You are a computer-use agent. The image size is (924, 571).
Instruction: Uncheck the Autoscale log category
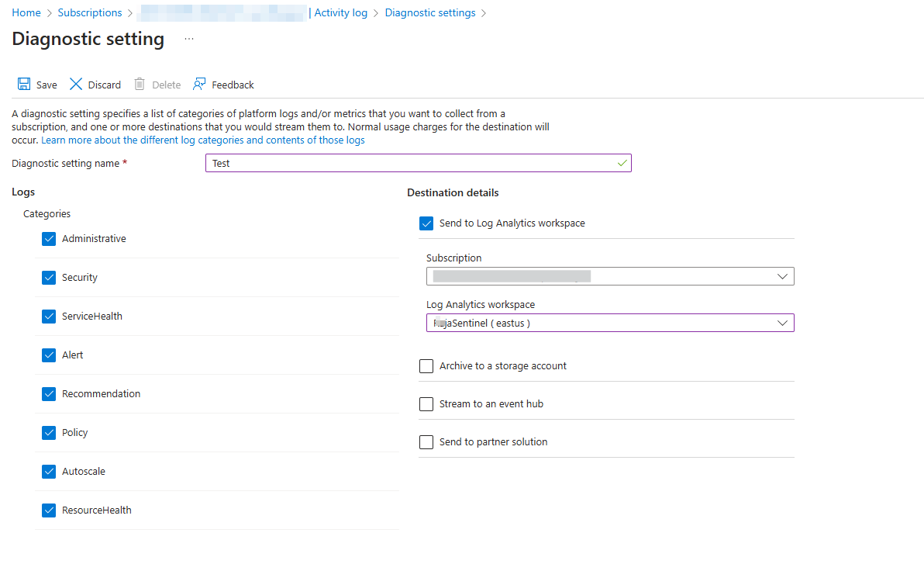click(49, 472)
